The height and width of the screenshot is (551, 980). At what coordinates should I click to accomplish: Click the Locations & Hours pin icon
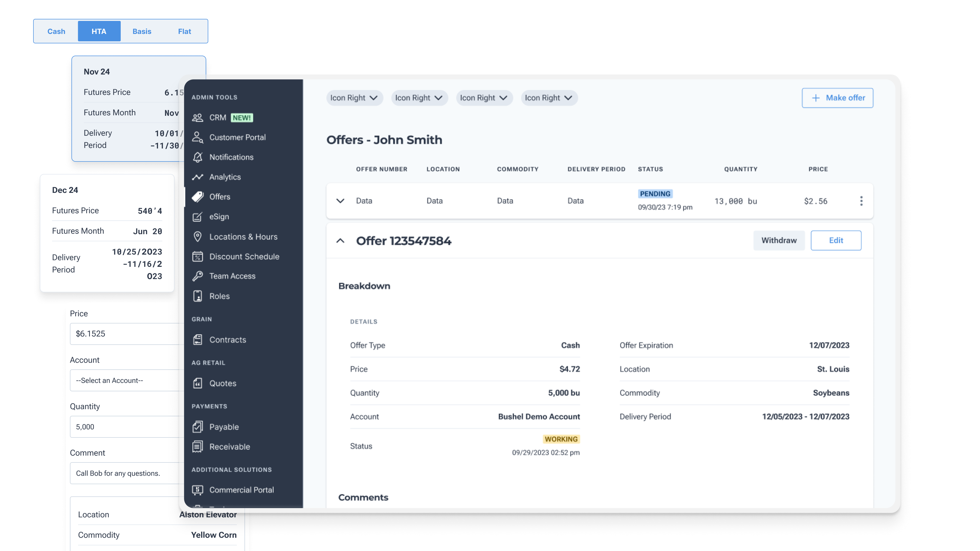tap(198, 236)
